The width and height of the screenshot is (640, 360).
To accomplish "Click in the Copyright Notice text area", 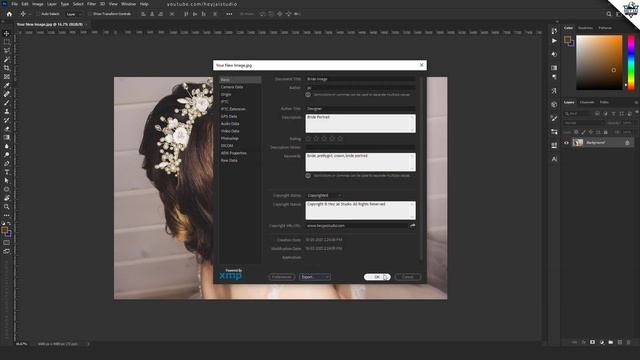I will (x=361, y=210).
